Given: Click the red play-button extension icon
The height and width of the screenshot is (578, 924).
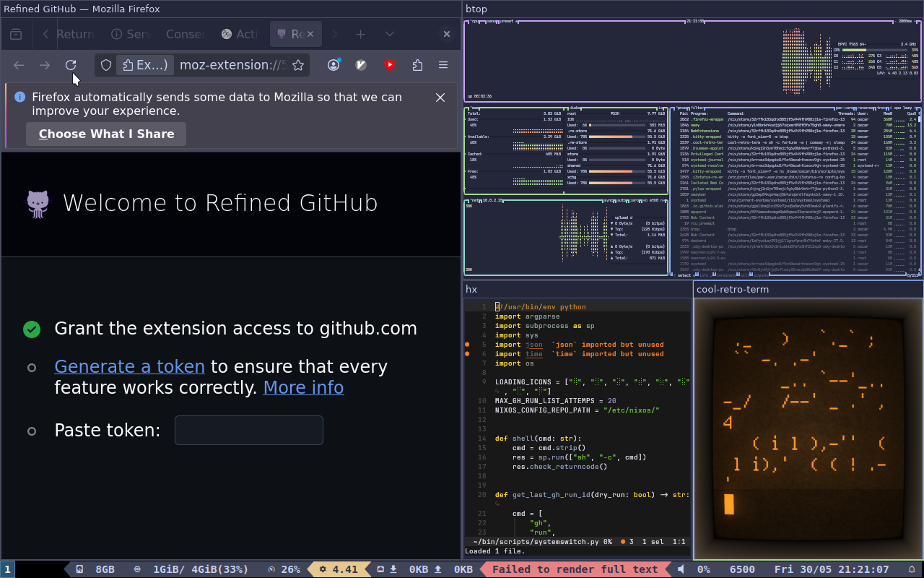Looking at the screenshot, I should tap(390, 65).
